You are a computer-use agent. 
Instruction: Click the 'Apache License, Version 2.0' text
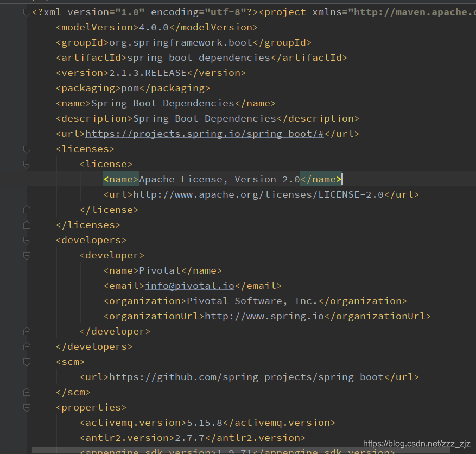click(219, 179)
